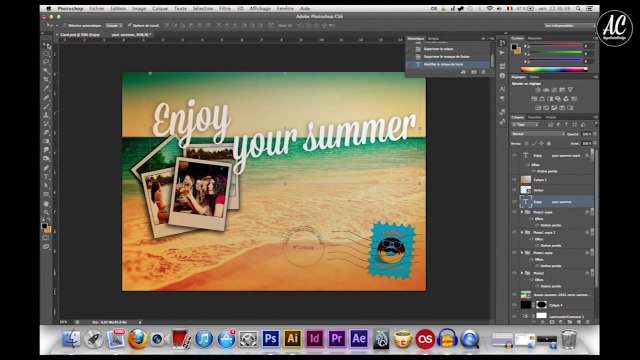Pick a color from the spectrum ramp
The height and width of the screenshot is (360, 640).
pos(554,70)
